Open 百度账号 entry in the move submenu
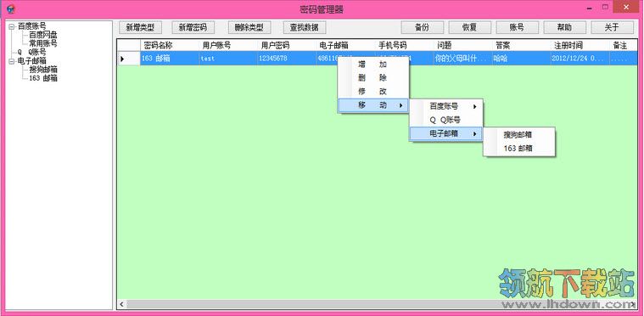644x316 pixels. 446,106
